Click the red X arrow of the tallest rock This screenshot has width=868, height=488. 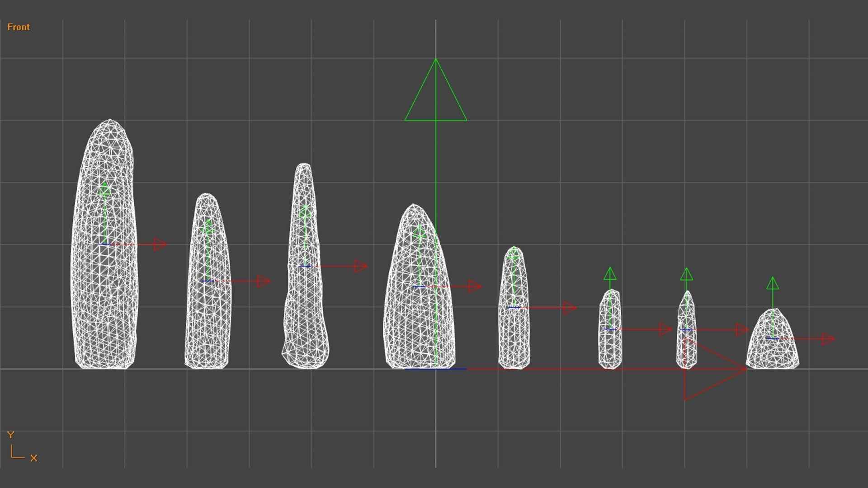(160, 244)
